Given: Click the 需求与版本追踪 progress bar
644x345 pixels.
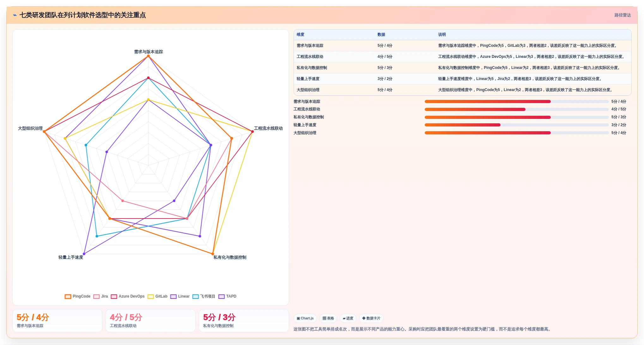Looking at the screenshot, I should click(517, 102).
